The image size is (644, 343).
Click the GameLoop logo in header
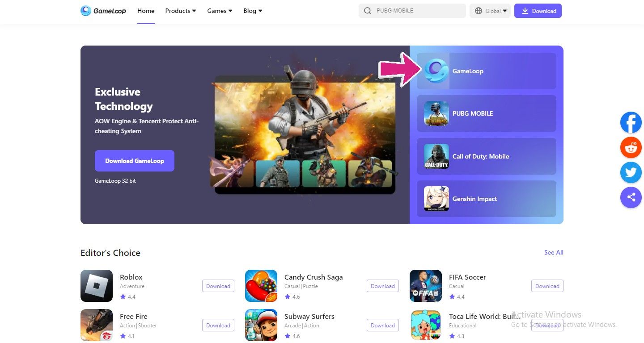point(103,11)
